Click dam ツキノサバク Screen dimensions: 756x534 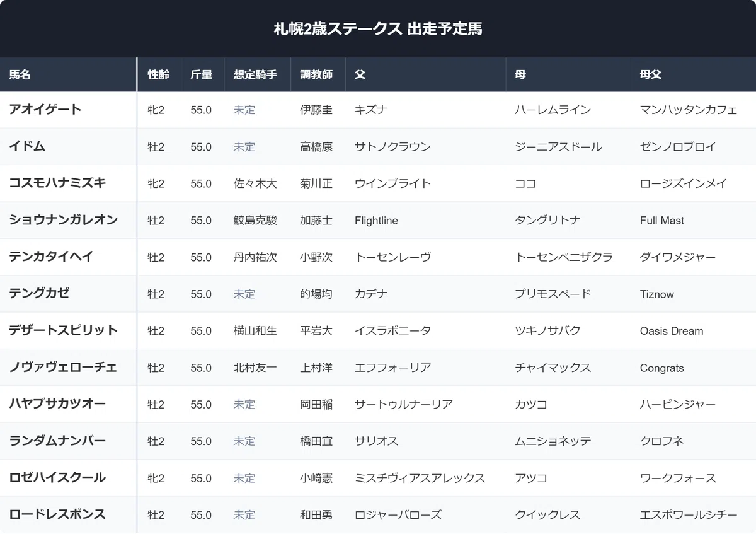(x=547, y=331)
